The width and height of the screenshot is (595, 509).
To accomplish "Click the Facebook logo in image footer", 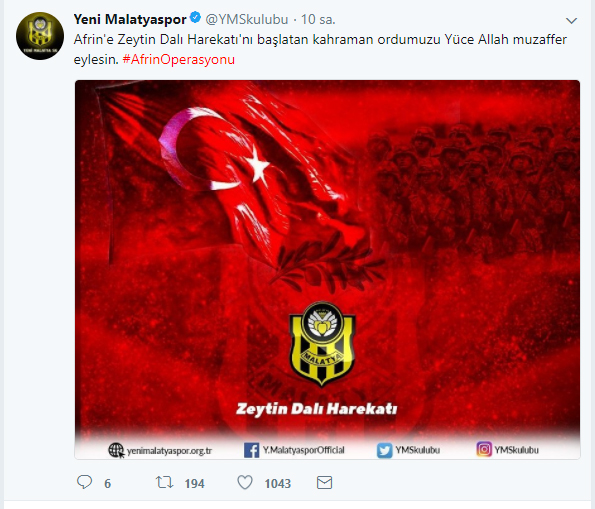I will pos(251,450).
